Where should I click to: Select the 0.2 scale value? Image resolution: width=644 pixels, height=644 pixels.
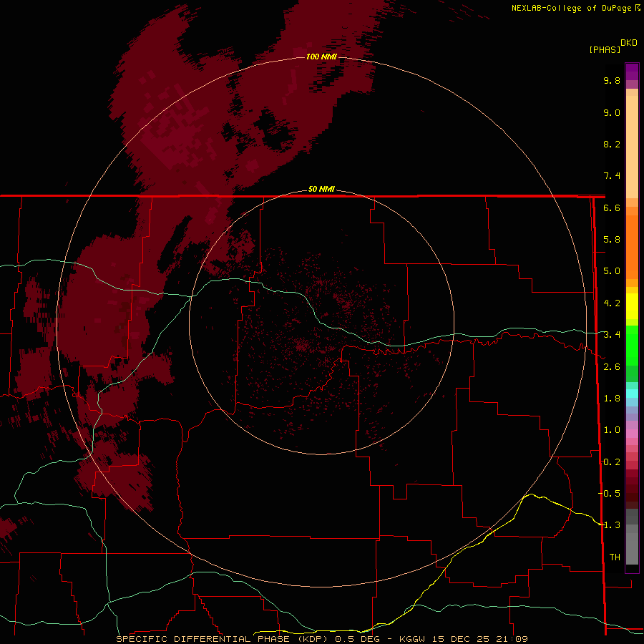pyautogui.click(x=612, y=462)
